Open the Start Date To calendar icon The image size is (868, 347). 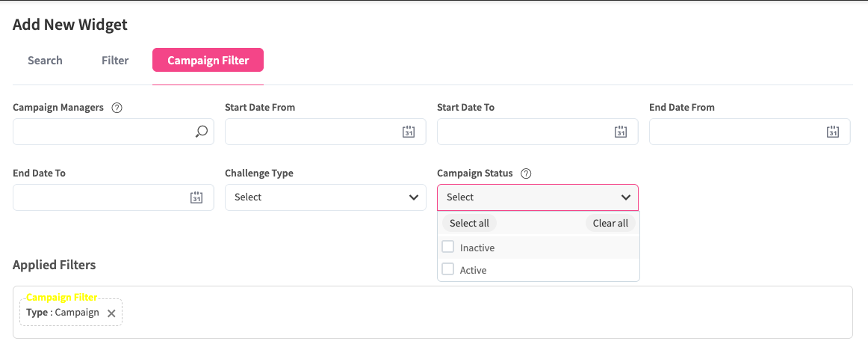621,132
